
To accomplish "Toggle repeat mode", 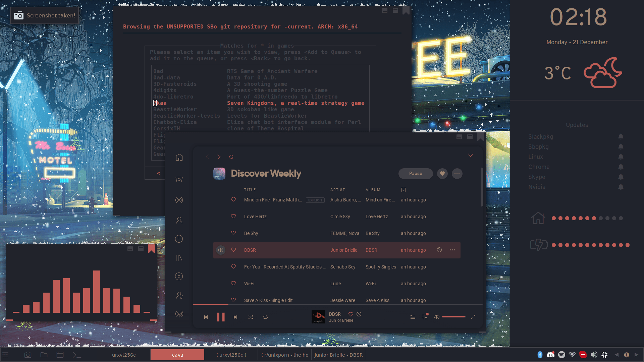I will click(265, 317).
